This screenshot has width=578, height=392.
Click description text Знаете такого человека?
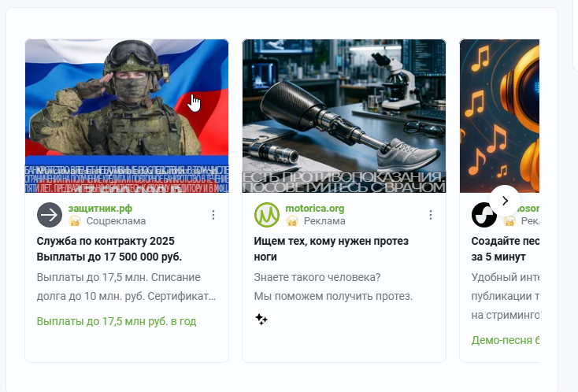pyautogui.click(x=317, y=277)
